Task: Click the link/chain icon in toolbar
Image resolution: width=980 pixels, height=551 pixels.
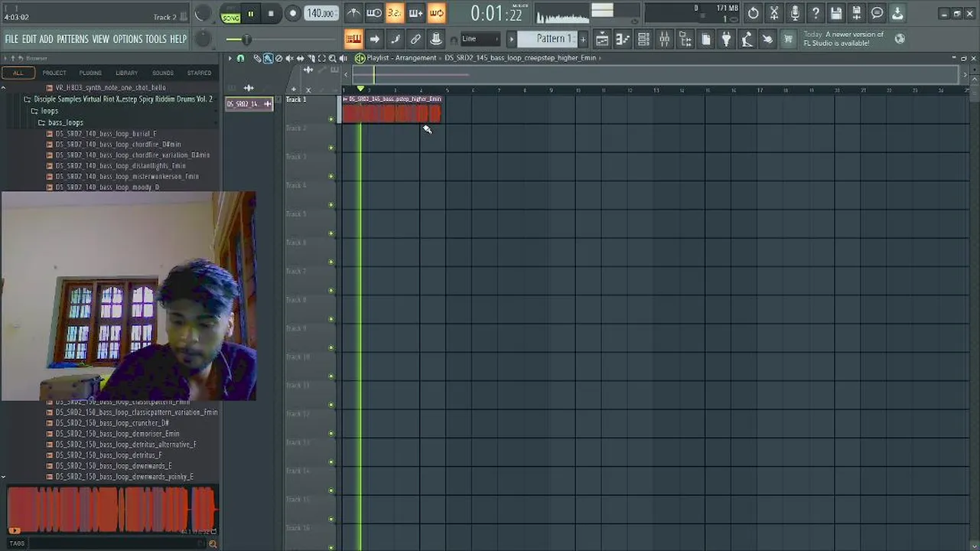Action: click(x=415, y=39)
